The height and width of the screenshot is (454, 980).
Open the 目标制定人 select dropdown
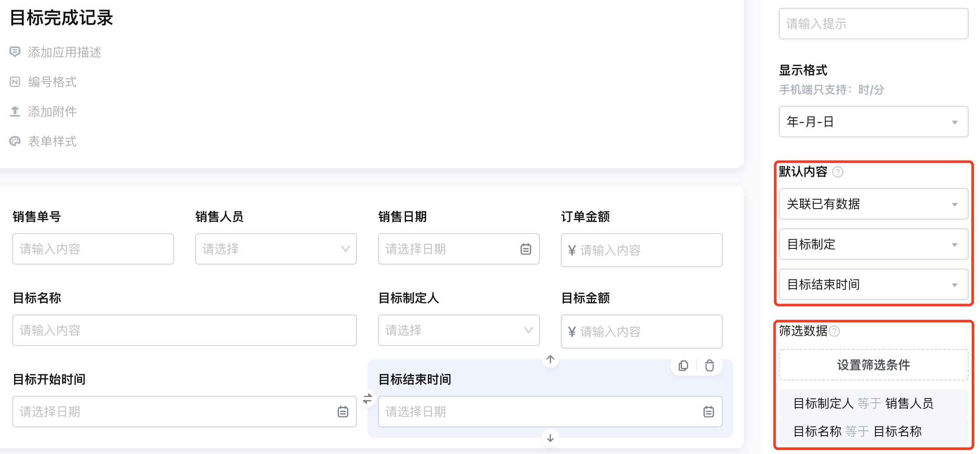click(459, 330)
